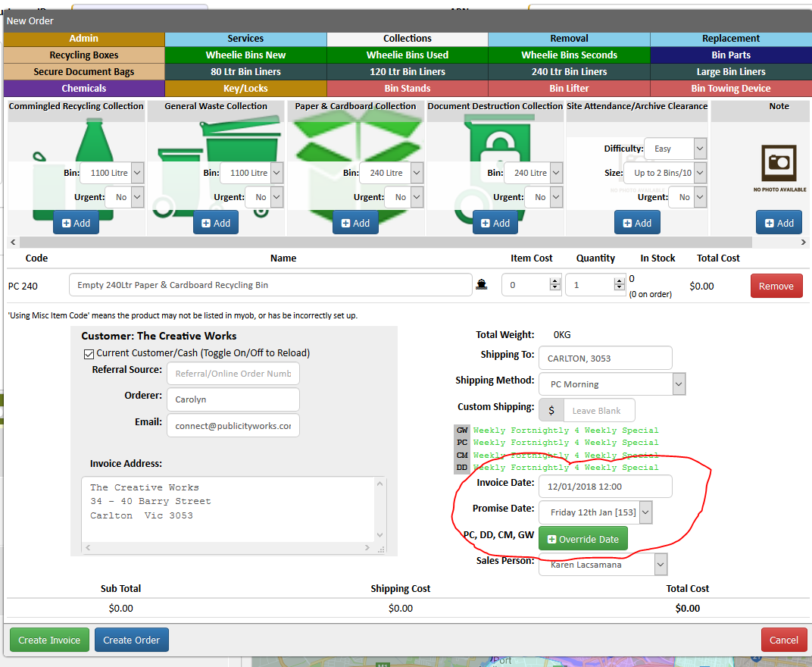The width and height of the screenshot is (812, 667).
Task: Select Weekly frequency in the DD row
Action: 489,468
